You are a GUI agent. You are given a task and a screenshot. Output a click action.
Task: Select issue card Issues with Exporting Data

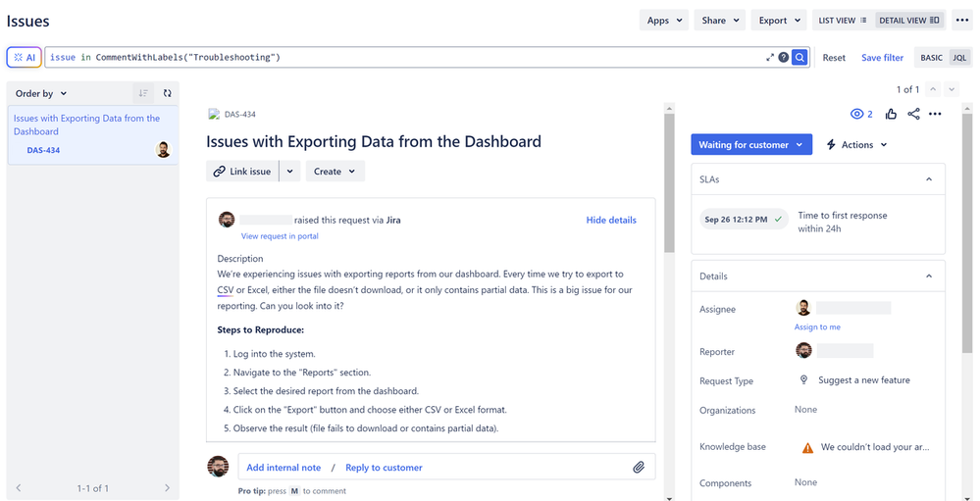tap(92, 135)
